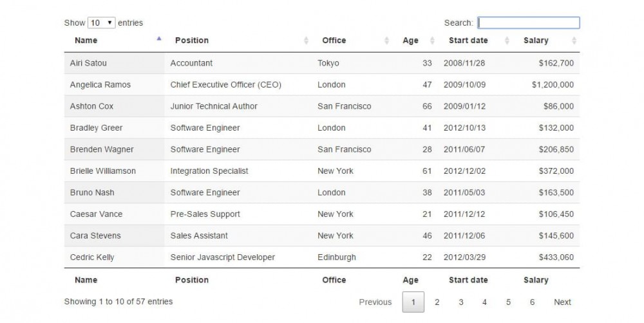This screenshot has height=323, width=644.
Task: Jump to page 4
Action: [484, 302]
